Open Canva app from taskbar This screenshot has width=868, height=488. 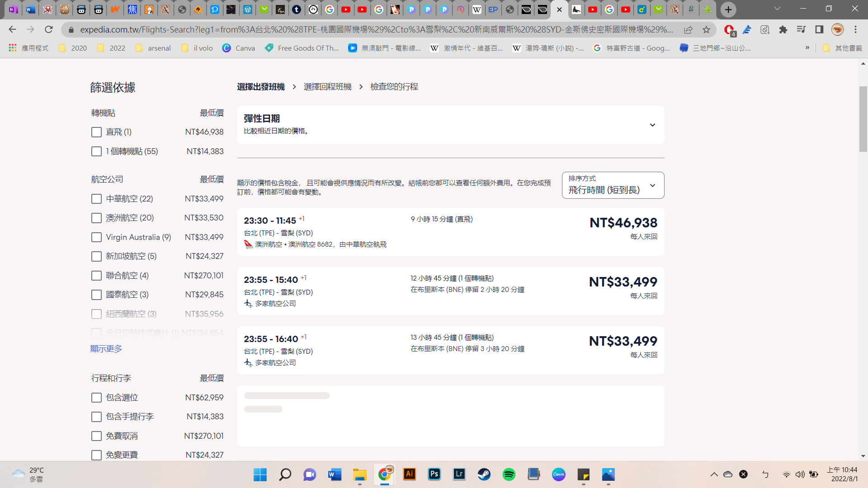tap(559, 474)
